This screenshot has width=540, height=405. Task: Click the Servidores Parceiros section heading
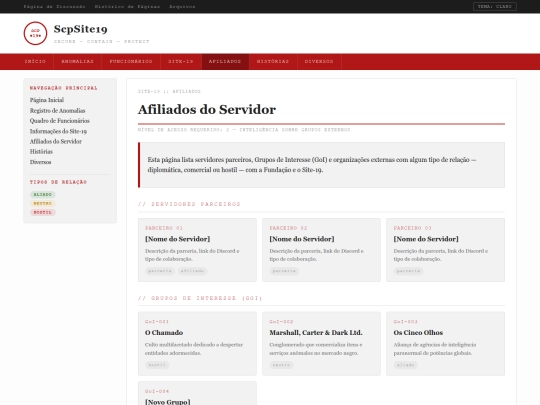(x=189, y=204)
